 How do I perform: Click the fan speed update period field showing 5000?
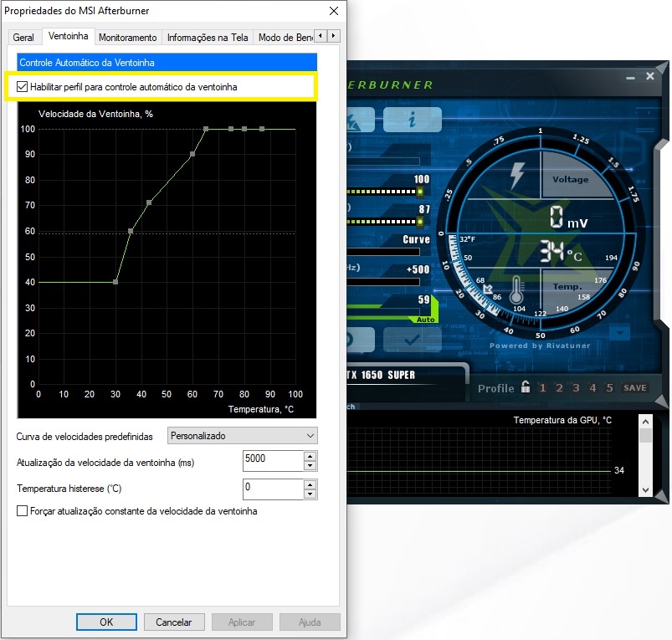click(273, 461)
